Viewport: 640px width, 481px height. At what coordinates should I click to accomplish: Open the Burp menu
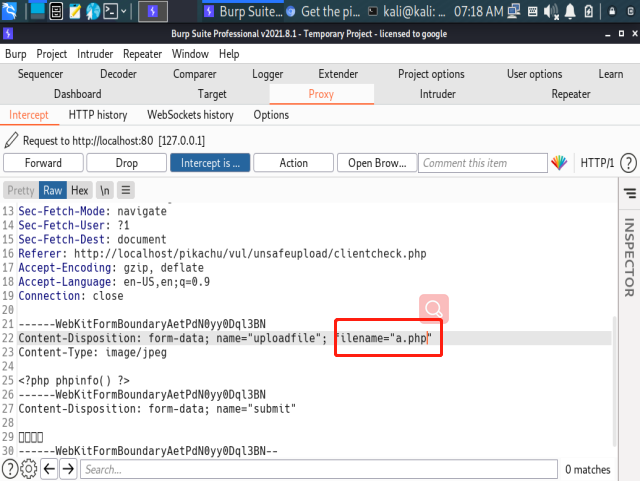(x=16, y=54)
